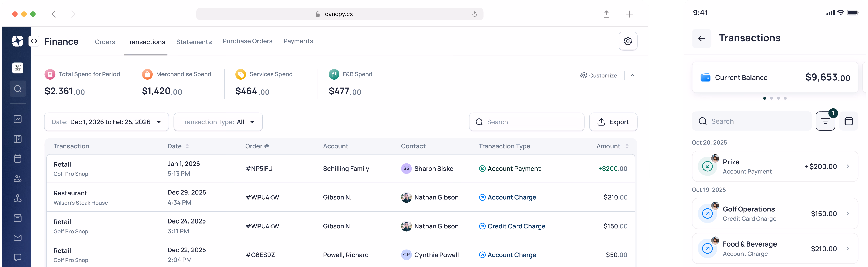This screenshot has height=267, width=868.
Task: Open the archive box sidebar icon
Action: (17, 218)
